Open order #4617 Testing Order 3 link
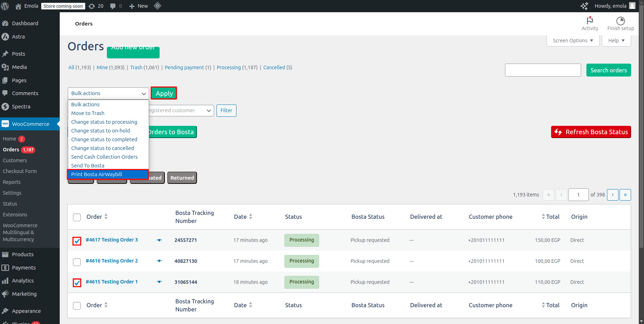 coord(112,240)
